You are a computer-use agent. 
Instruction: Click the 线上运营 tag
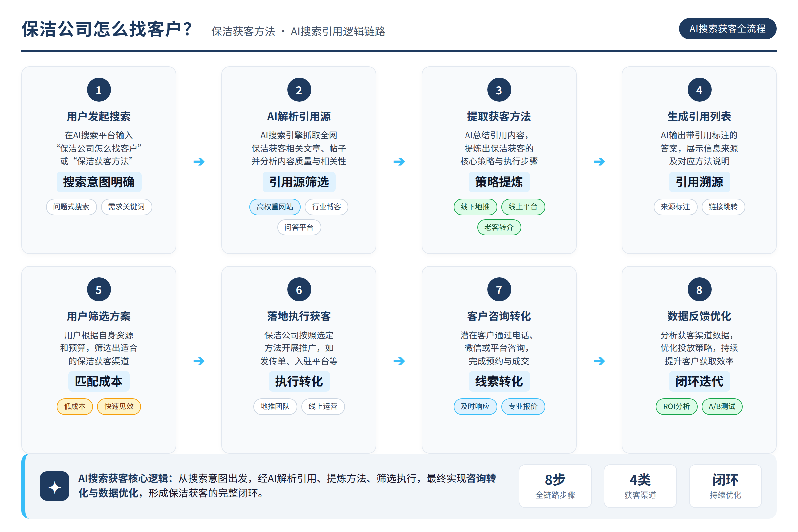[x=323, y=406]
